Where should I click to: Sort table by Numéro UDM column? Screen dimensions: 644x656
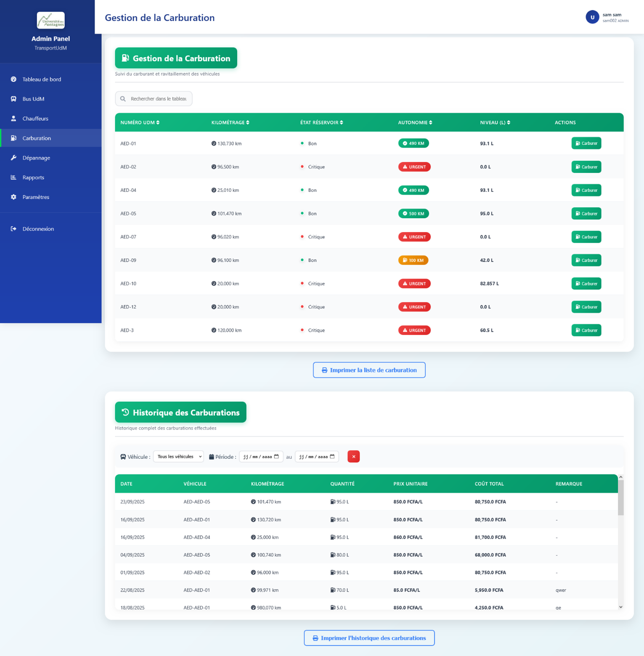tap(140, 122)
